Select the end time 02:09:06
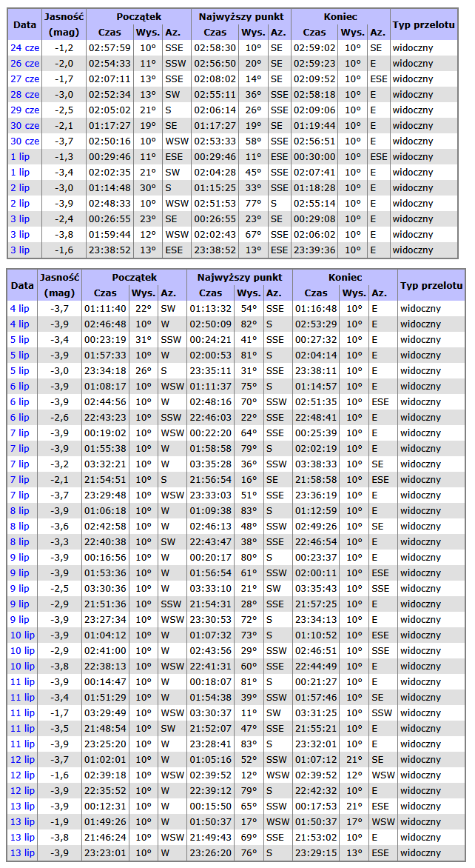This screenshot has height=868, width=475. tap(314, 110)
